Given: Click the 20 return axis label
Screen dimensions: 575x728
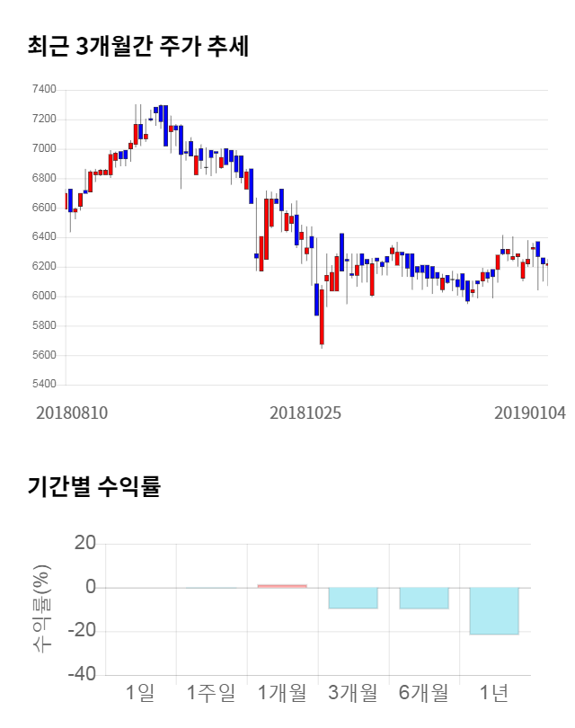Looking at the screenshot, I should tap(85, 544).
